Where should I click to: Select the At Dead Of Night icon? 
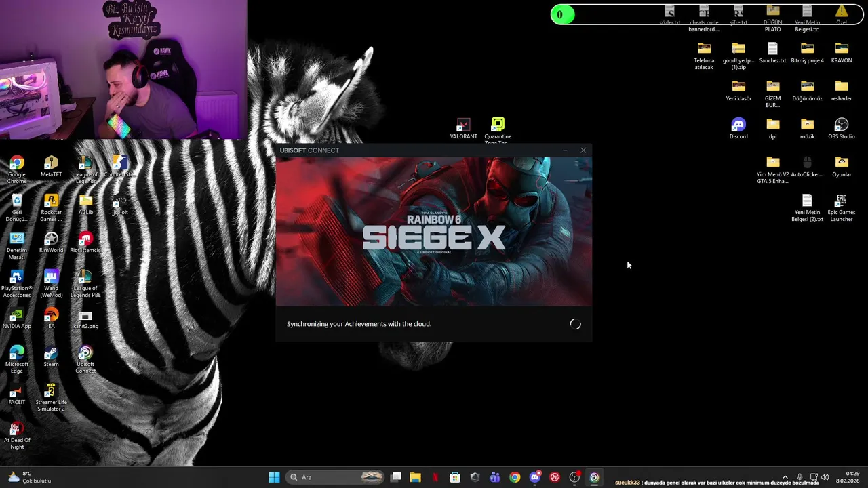pyautogui.click(x=17, y=435)
